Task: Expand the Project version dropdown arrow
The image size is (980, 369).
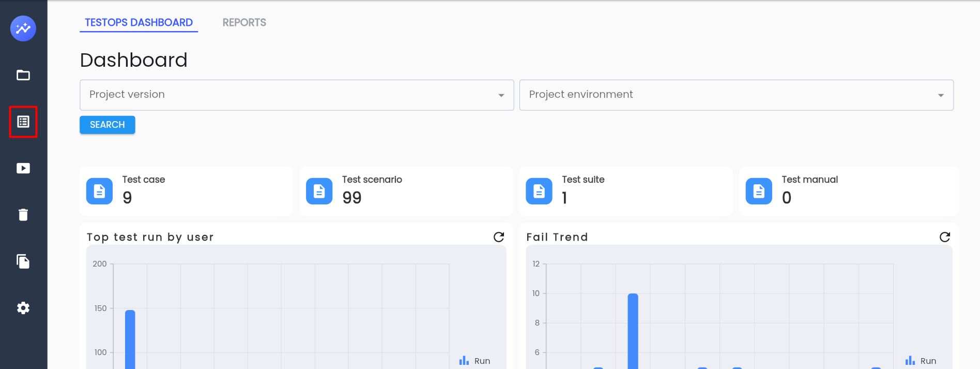Action: pos(501,95)
